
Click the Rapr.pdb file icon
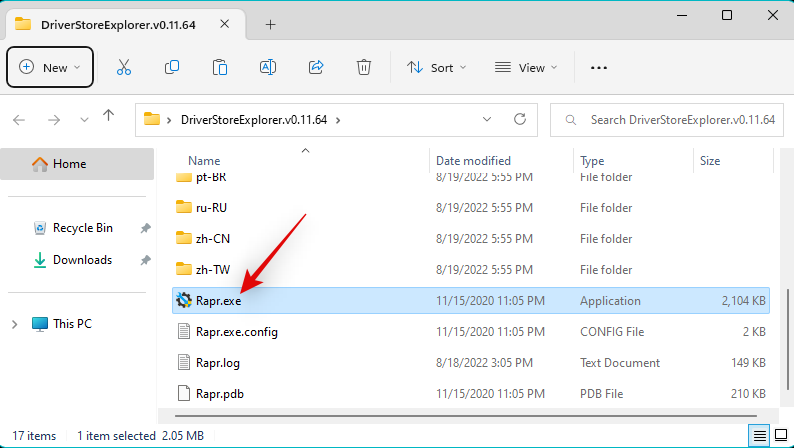pyautogui.click(x=184, y=393)
